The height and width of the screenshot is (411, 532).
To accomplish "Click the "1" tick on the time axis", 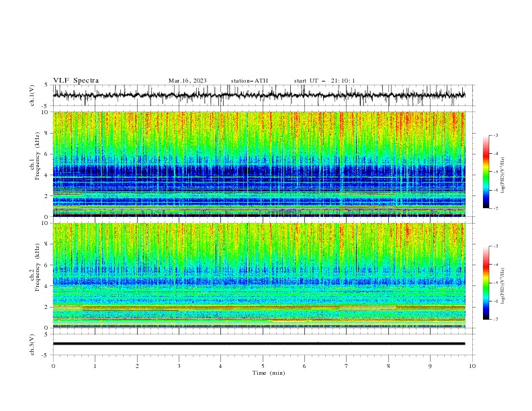I will pyautogui.click(x=95, y=366).
